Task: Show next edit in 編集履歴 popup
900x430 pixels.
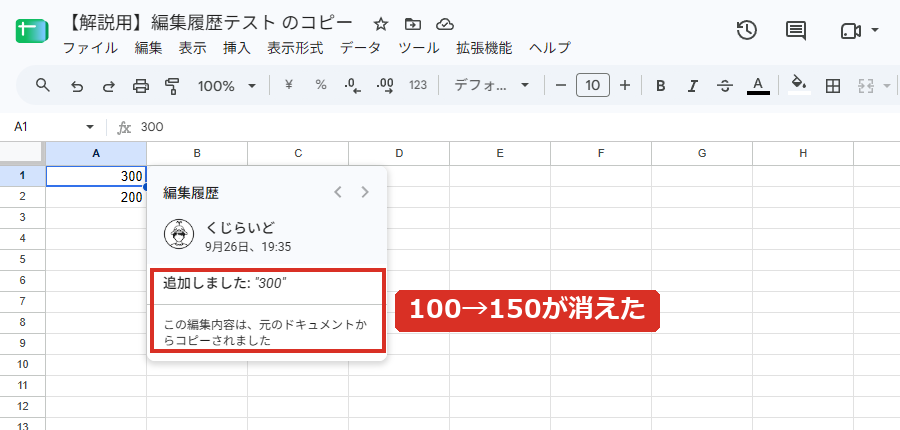Action: 364,192
